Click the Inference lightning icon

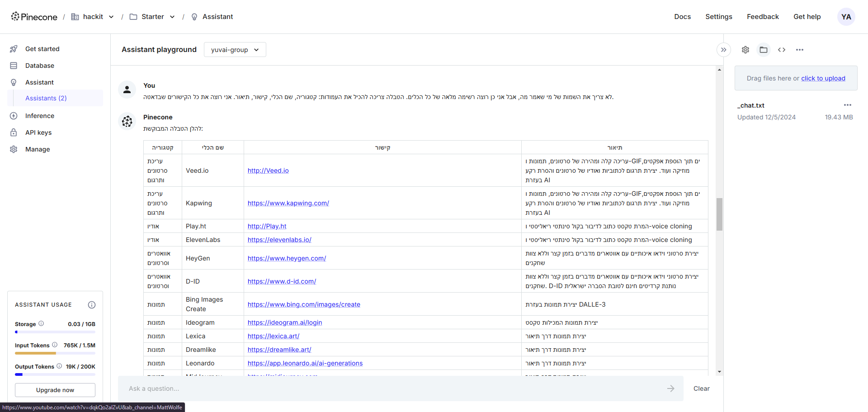coord(14,116)
